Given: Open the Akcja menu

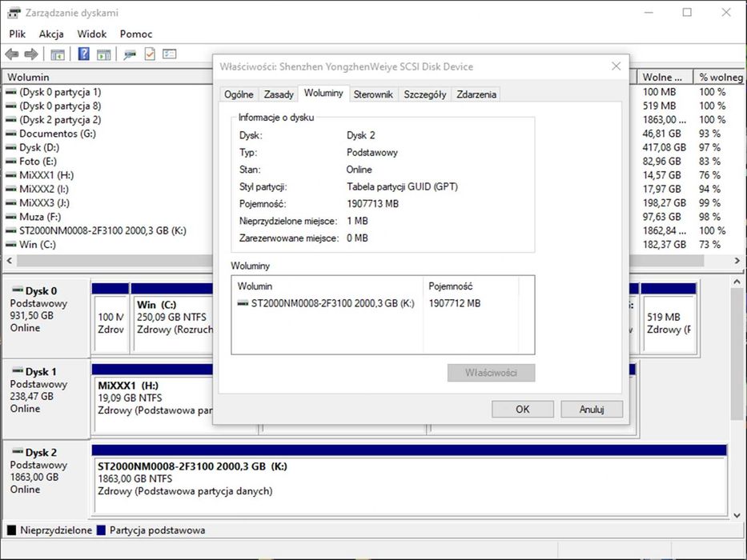Looking at the screenshot, I should point(51,34).
